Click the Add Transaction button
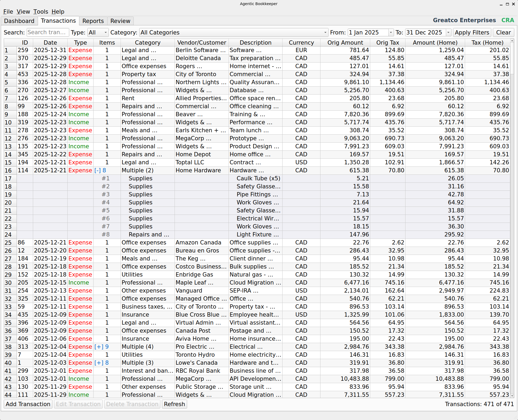This screenshot has width=518, height=420. pyautogui.click(x=28, y=404)
